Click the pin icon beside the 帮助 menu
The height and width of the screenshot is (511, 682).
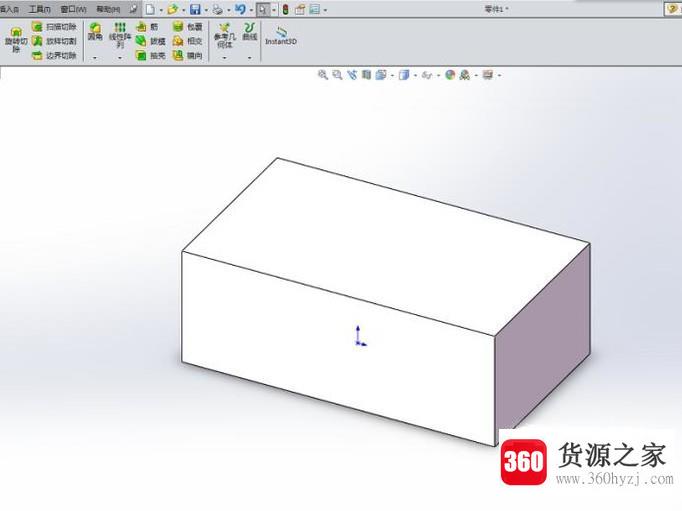(x=134, y=9)
